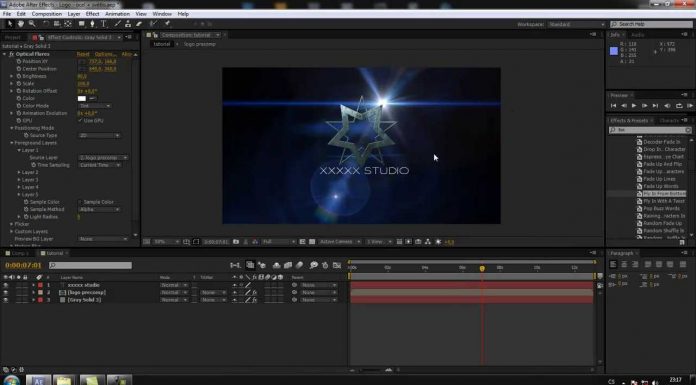The image size is (696, 385).
Task: Open the viewer resolution Full dropdown
Action: (279, 242)
